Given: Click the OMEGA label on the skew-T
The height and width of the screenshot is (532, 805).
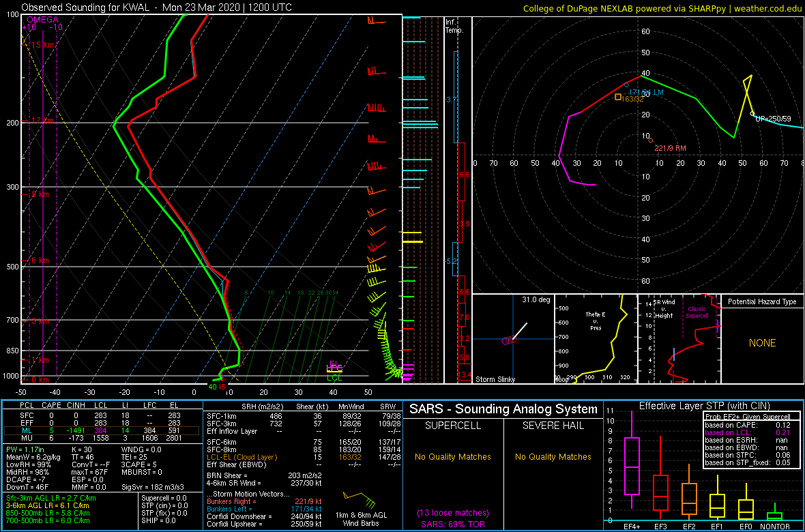Looking at the screenshot, I should (x=42, y=20).
